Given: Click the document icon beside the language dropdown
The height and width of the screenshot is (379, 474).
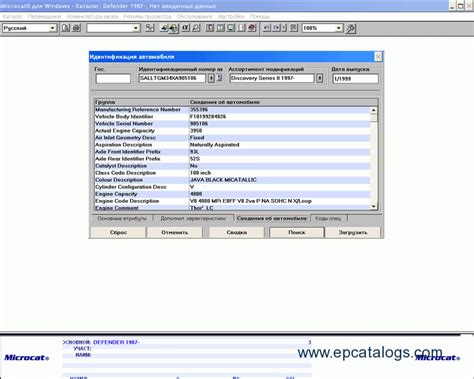Looking at the screenshot, I should [x=66, y=28].
